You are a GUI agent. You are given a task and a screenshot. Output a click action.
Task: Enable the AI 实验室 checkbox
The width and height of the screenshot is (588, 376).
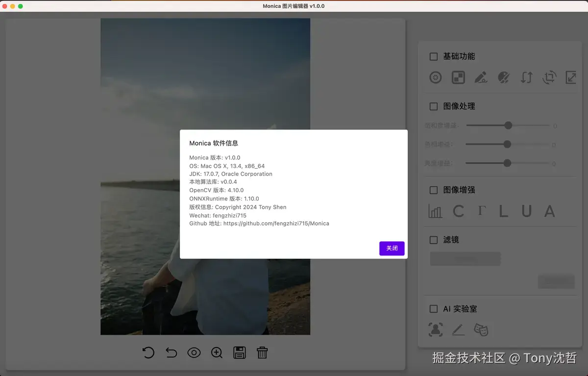[x=434, y=309]
